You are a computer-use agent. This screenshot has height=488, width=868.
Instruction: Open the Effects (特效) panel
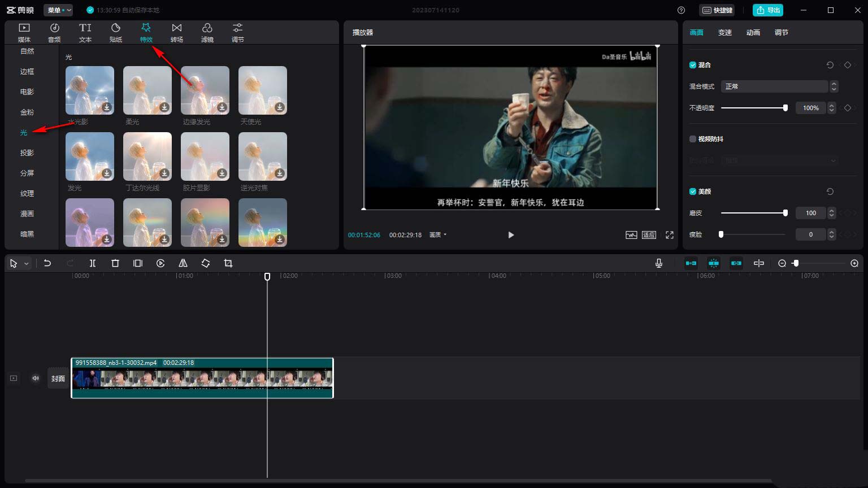tap(146, 33)
